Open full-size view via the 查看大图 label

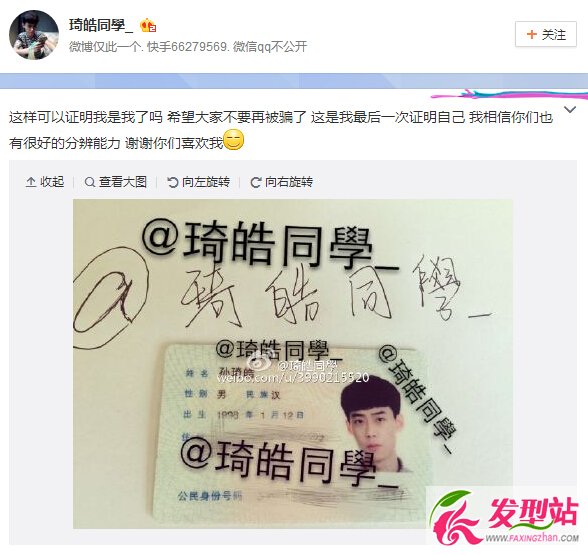pyautogui.click(x=123, y=182)
